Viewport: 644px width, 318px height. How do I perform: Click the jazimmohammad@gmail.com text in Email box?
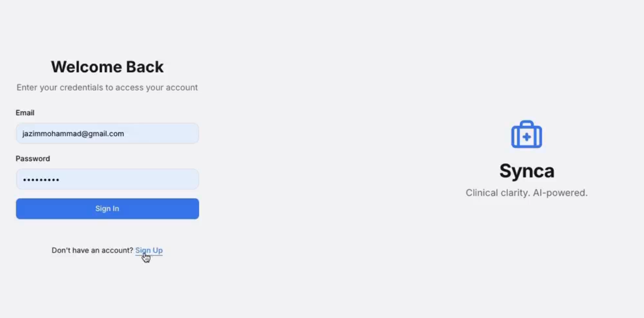point(73,134)
